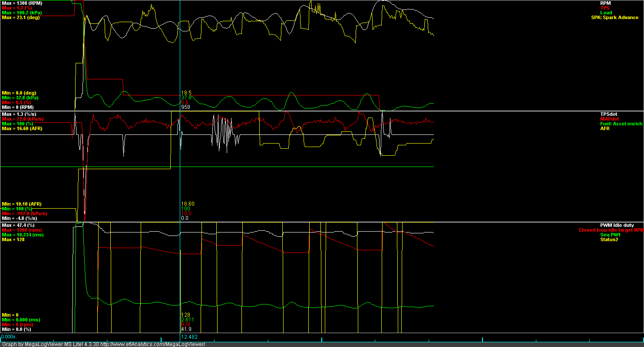Click the green Load legend label
Image resolution: width=644 pixels, height=347 pixels.
click(606, 13)
